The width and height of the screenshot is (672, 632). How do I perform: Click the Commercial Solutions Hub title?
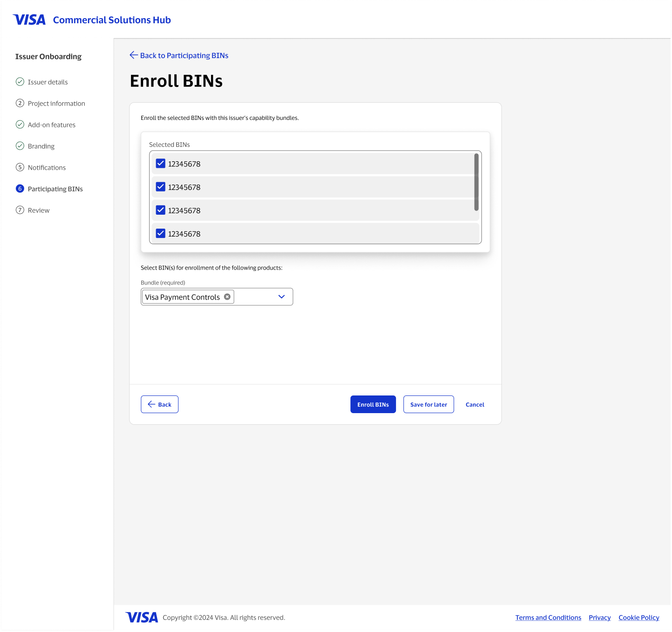click(112, 20)
